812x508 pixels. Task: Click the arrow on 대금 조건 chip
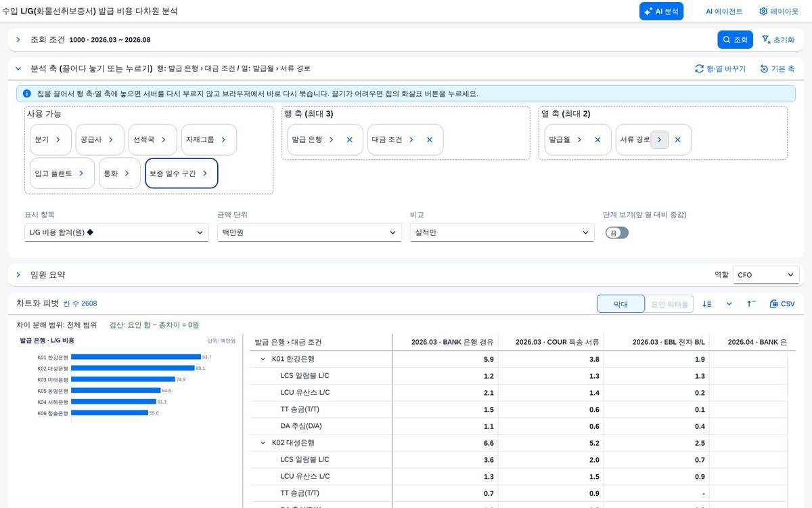coord(411,140)
